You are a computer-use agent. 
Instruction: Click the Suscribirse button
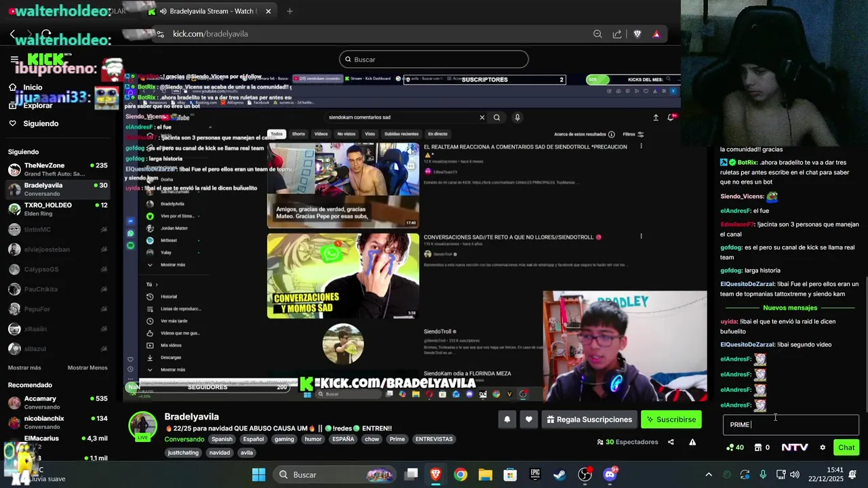pyautogui.click(x=671, y=420)
